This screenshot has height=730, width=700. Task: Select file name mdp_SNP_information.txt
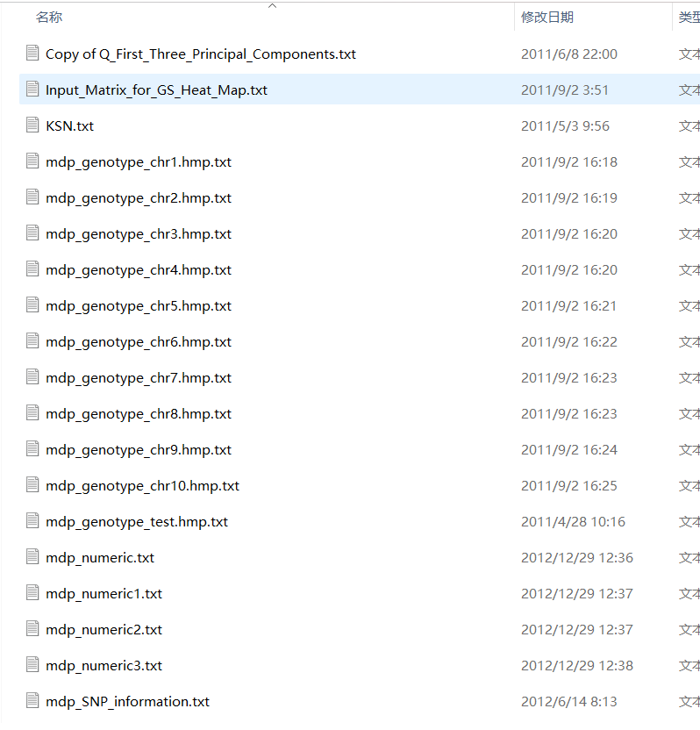click(127, 702)
